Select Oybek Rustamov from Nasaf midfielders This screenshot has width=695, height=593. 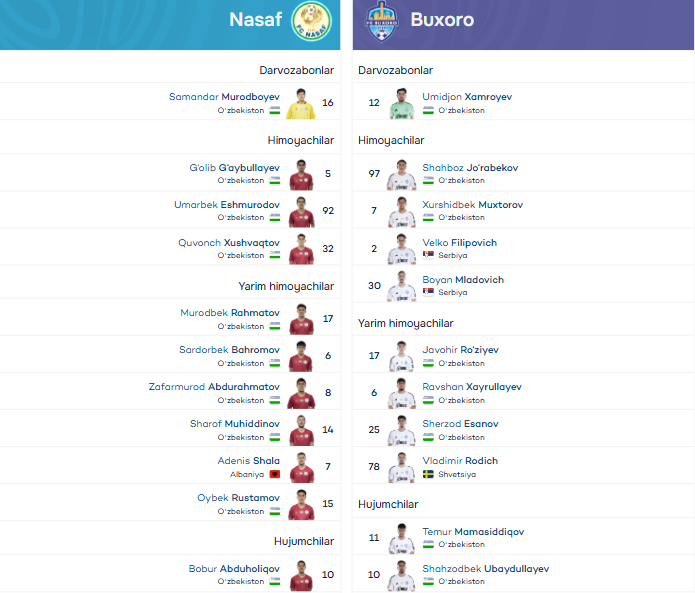pos(238,497)
